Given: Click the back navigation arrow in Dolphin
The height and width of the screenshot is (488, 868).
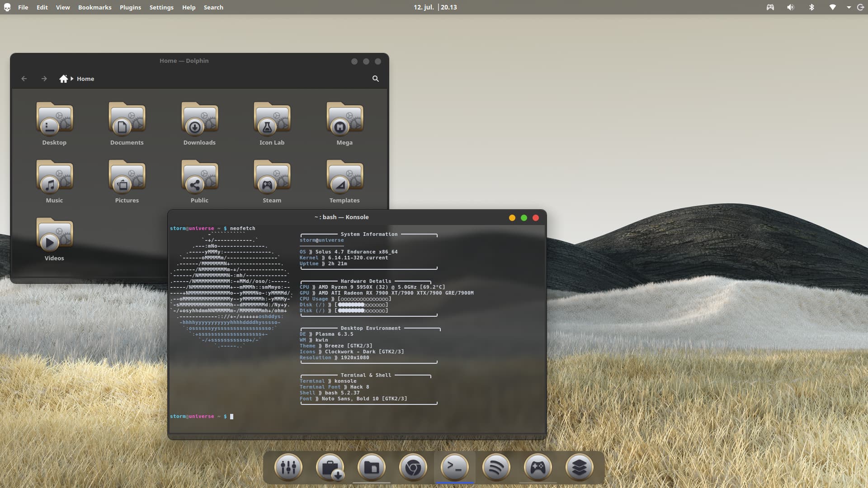Looking at the screenshot, I should pos(24,79).
